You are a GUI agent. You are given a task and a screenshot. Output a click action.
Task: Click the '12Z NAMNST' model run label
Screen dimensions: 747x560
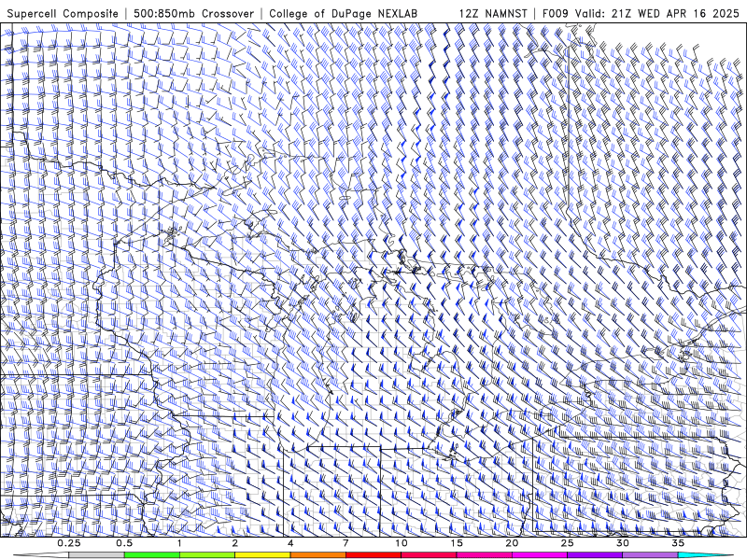493,13
